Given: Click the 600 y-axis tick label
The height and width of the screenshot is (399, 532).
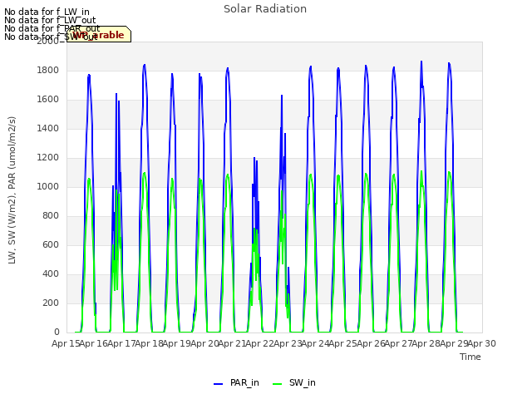Looking at the screenshot, I should (x=51, y=245).
